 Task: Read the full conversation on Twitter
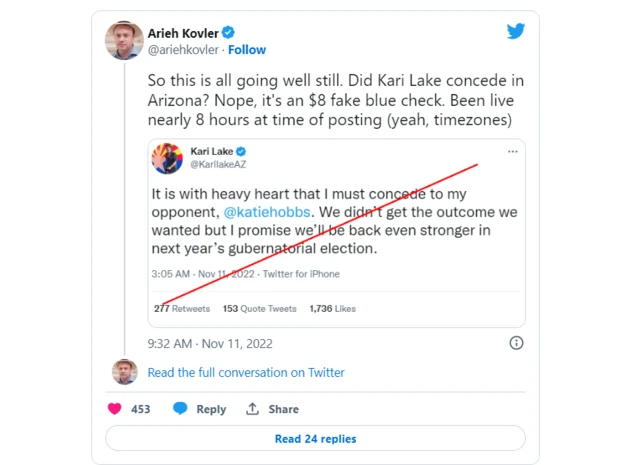(x=245, y=372)
